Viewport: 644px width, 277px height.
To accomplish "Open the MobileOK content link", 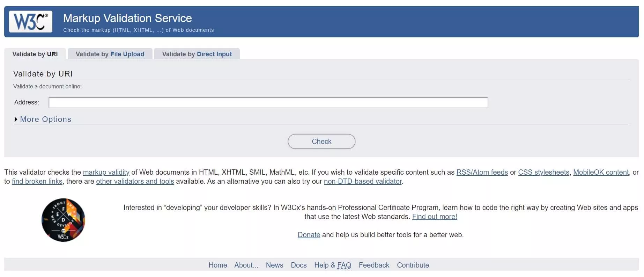I will coord(601,172).
